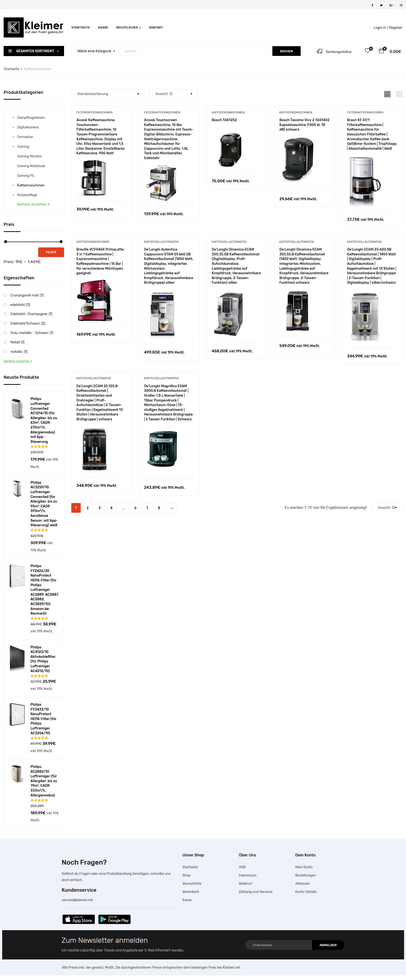Open the Facebook social icon
Screen dimensions: 406x980
tap(372, 5)
